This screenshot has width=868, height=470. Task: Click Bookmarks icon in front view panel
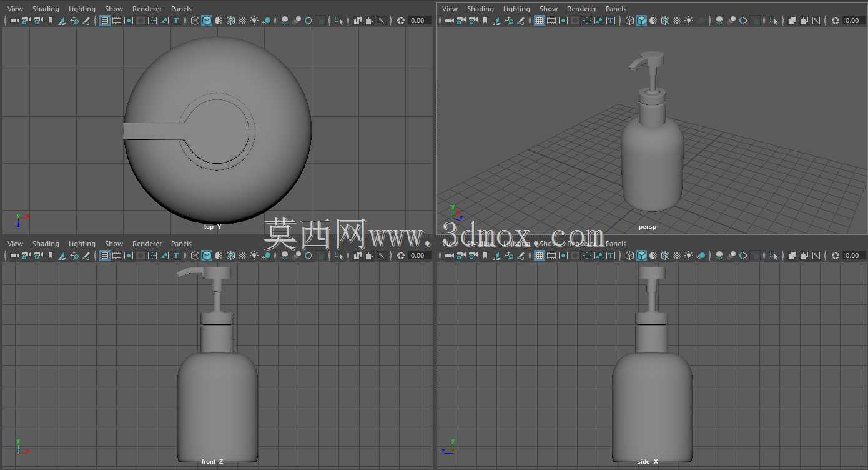tap(51, 256)
